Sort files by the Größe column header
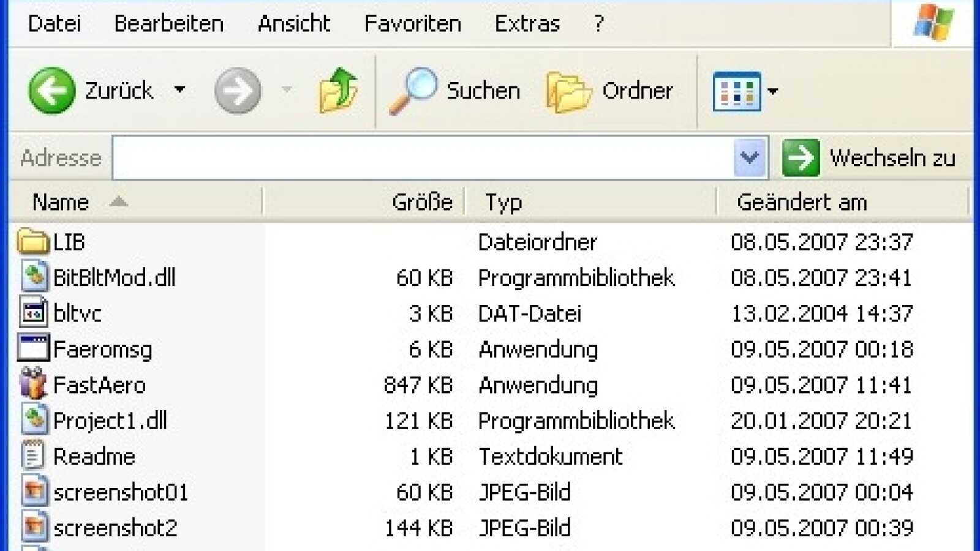980x551 pixels. (421, 202)
